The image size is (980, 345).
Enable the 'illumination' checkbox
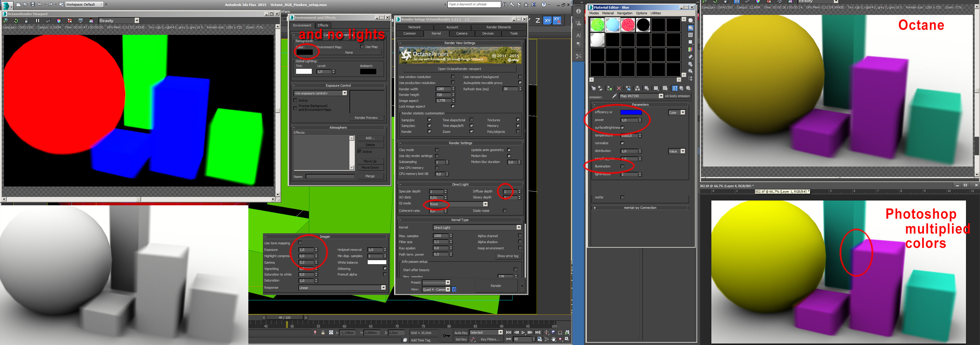coord(623,167)
